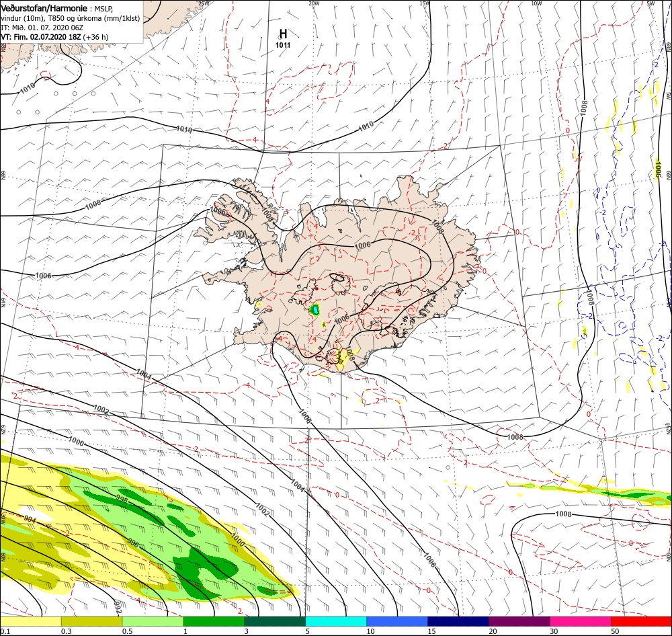Click the purple 20–30 legend color block

click(x=519, y=621)
